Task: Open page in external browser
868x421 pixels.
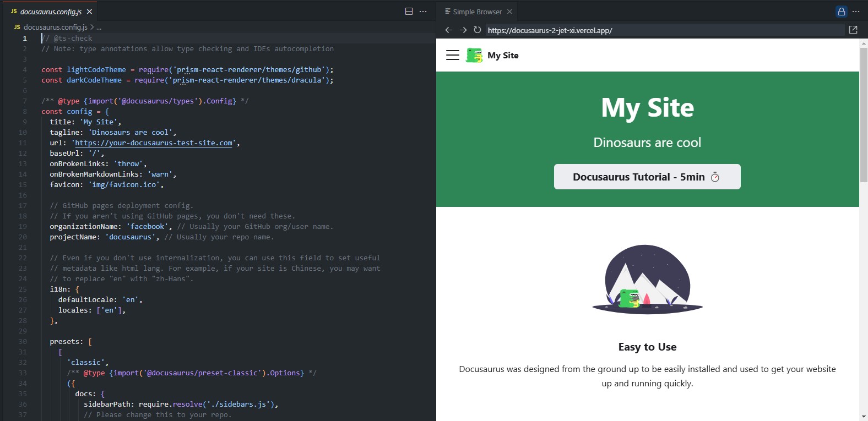Action: coord(853,30)
